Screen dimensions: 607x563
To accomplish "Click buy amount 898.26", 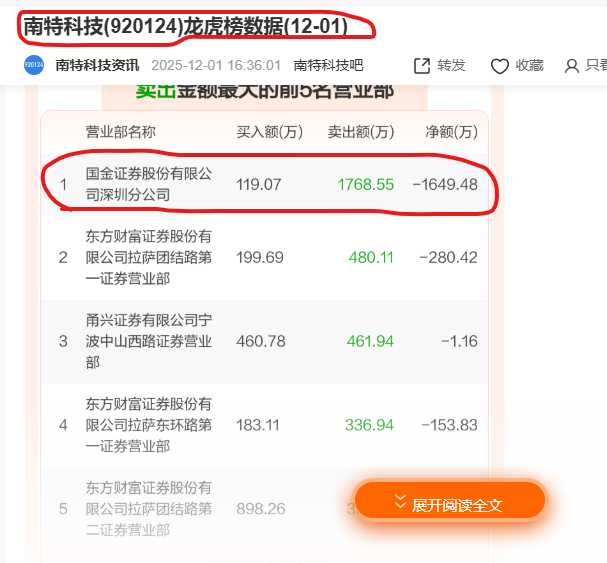I will click(x=261, y=509).
